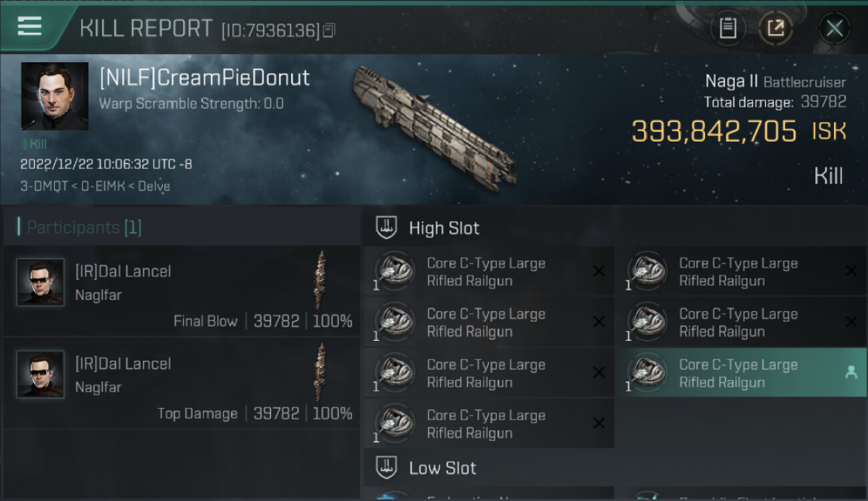Close the kill report window
868x501 pixels.
(x=834, y=29)
